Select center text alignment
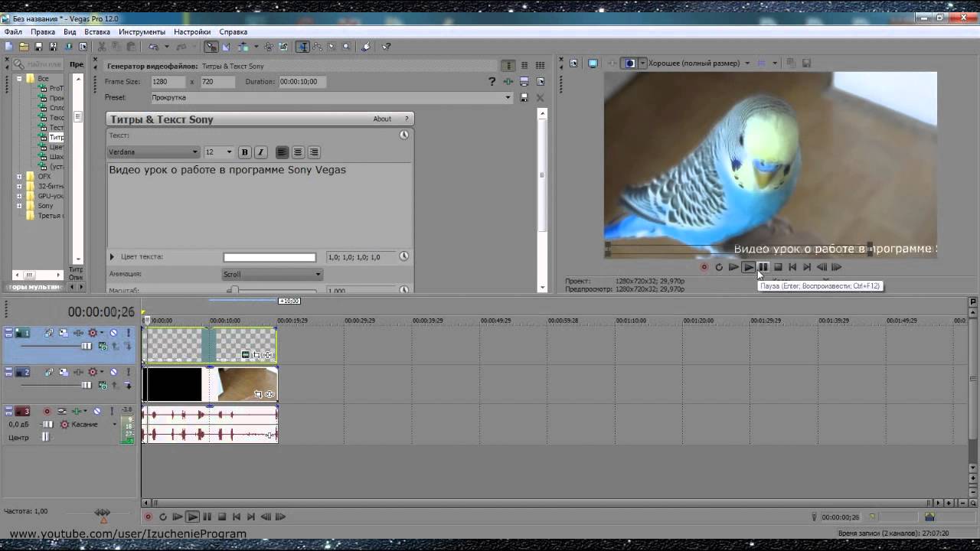980x551 pixels. tap(298, 152)
